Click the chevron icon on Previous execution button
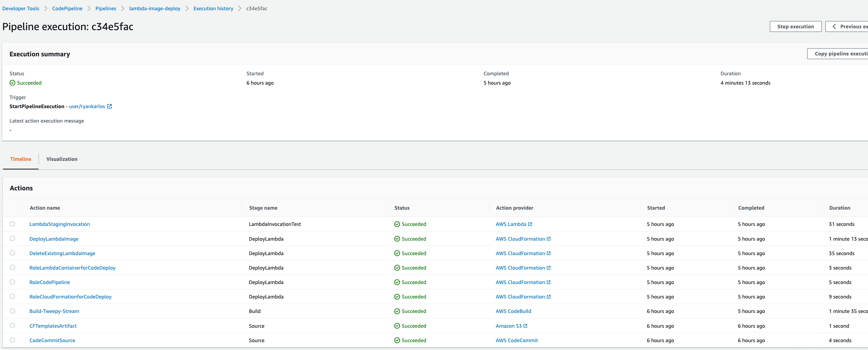Screen dimensions: 868x350 pos(834,27)
